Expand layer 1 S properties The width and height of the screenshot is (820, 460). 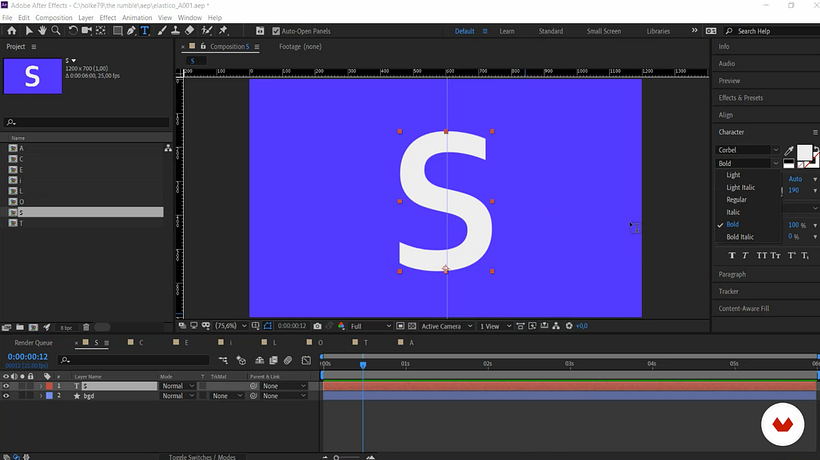[x=41, y=386]
